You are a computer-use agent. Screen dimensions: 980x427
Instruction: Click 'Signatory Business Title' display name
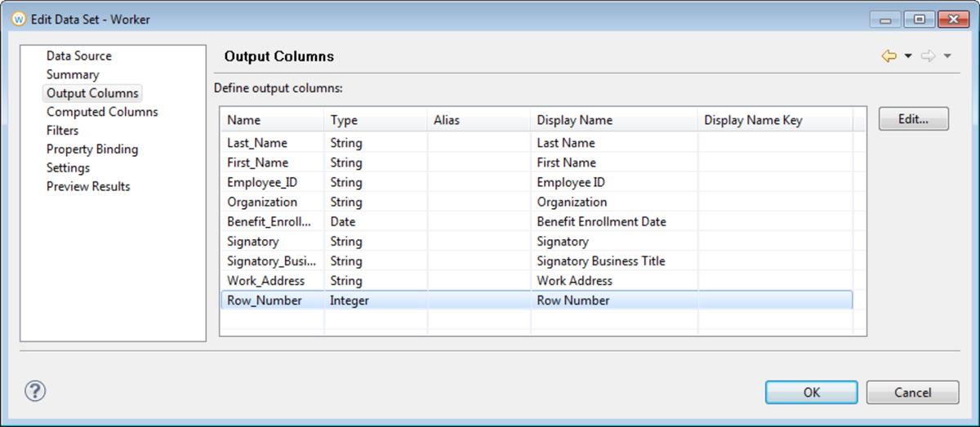[614, 260]
